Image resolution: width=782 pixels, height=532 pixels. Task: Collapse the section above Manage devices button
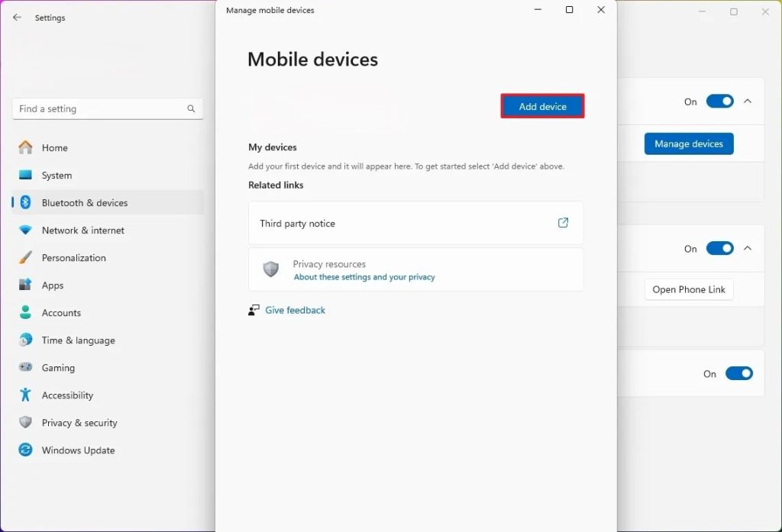(x=748, y=102)
